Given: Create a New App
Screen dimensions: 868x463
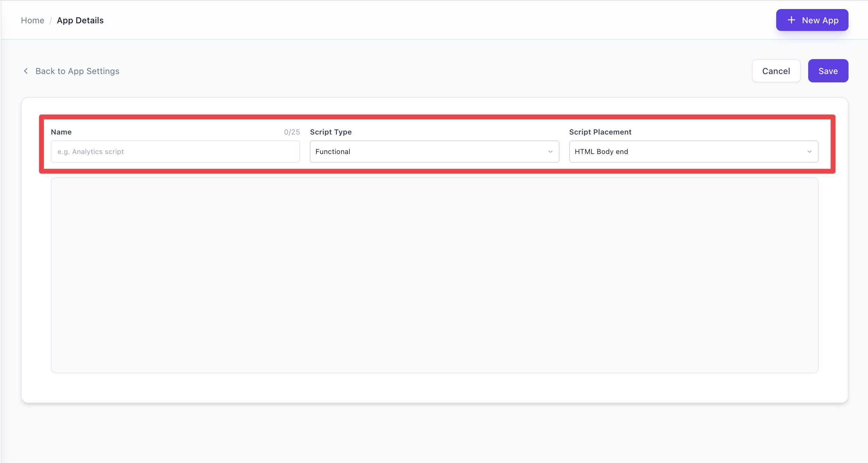Looking at the screenshot, I should tap(812, 20).
